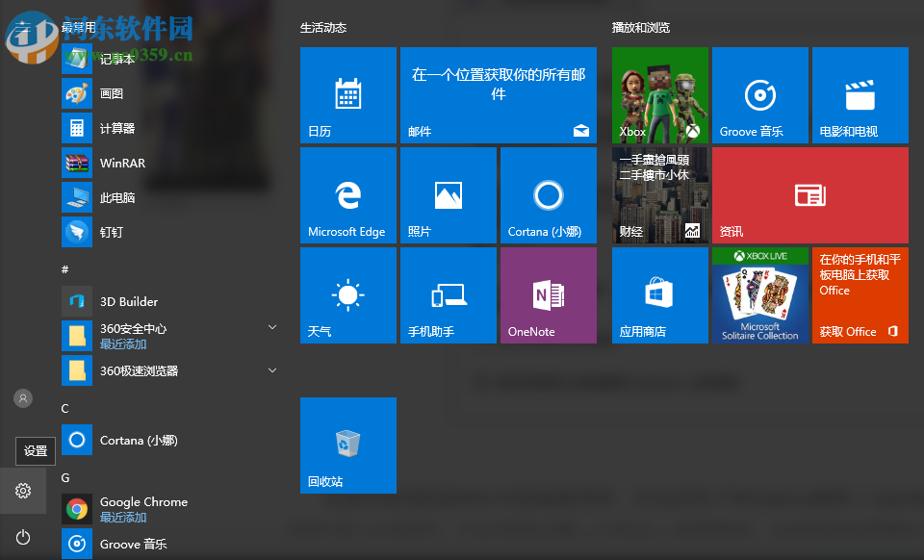
Task: Open the 应用商店 store tile
Action: [x=659, y=294]
